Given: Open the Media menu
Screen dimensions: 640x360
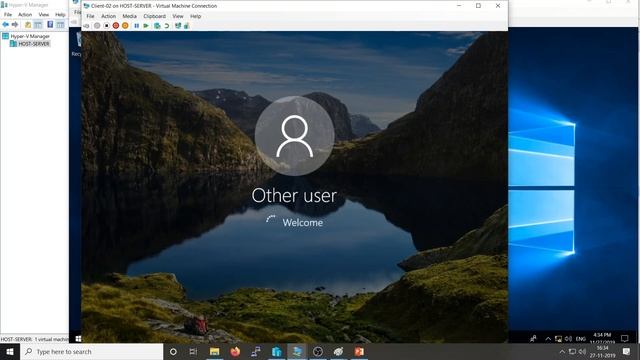Looking at the screenshot, I should 129,16.
